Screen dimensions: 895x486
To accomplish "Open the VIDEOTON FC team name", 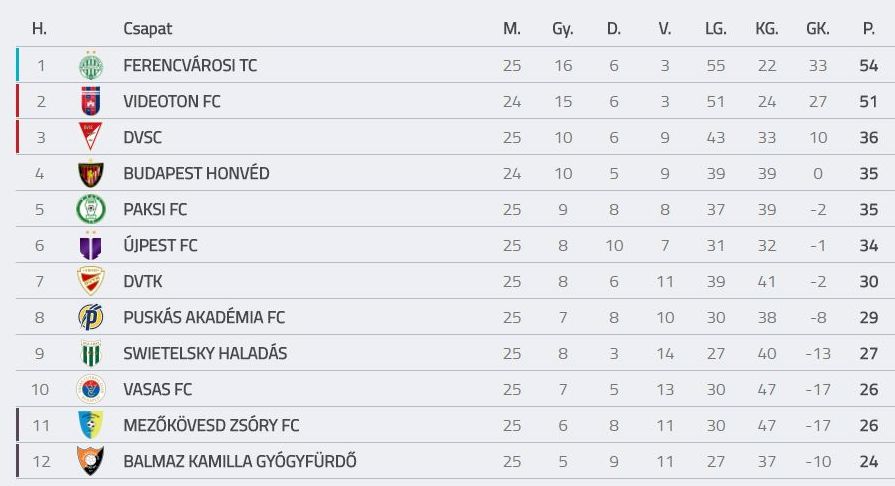I will pyautogui.click(x=172, y=101).
